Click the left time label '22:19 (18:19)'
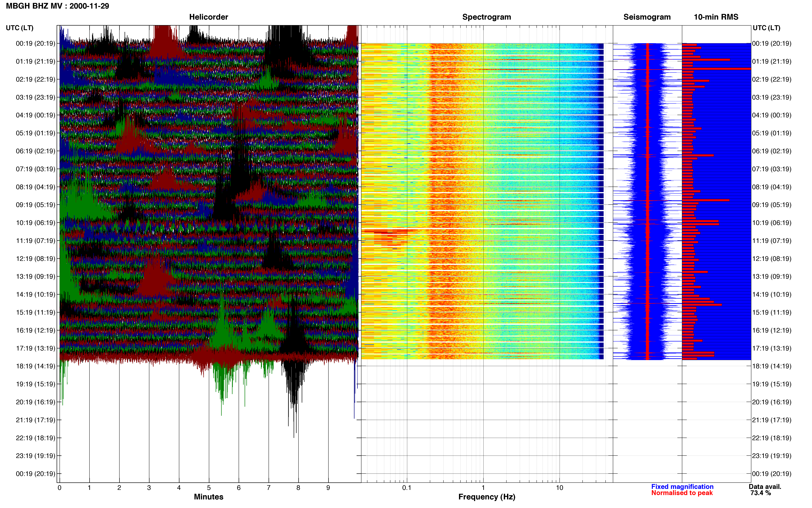This screenshot has width=812, height=508. pos(36,438)
